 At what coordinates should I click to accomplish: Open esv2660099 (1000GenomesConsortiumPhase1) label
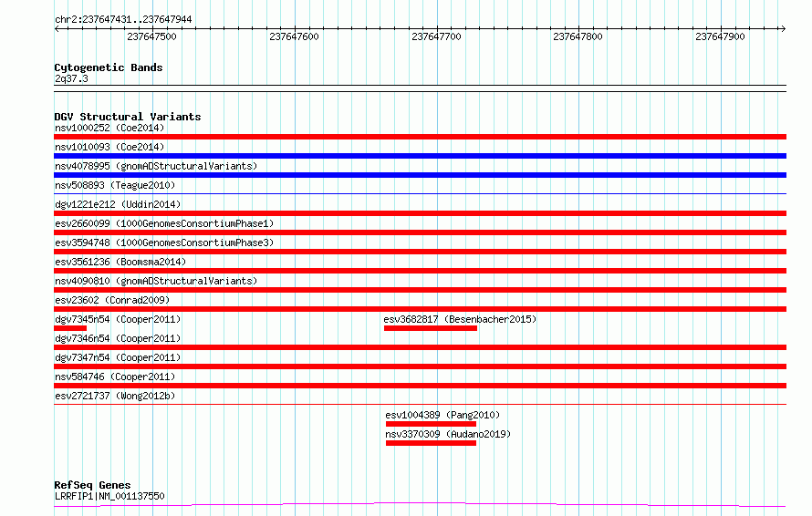(x=164, y=223)
